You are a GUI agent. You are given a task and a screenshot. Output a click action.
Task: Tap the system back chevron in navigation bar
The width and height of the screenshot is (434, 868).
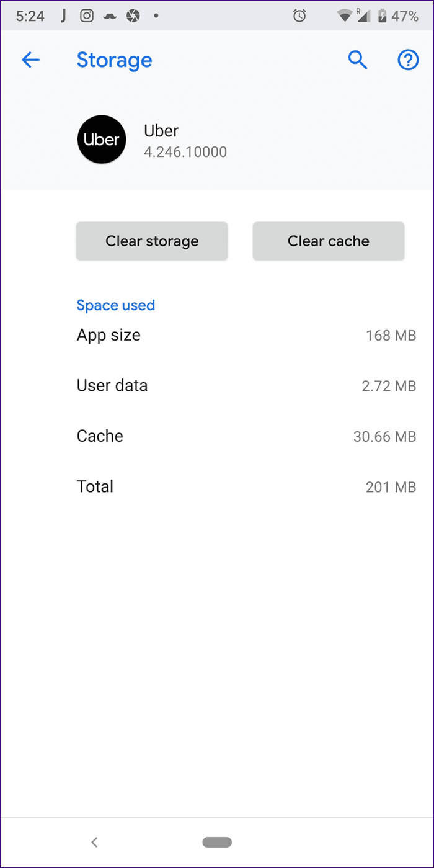pyautogui.click(x=94, y=842)
